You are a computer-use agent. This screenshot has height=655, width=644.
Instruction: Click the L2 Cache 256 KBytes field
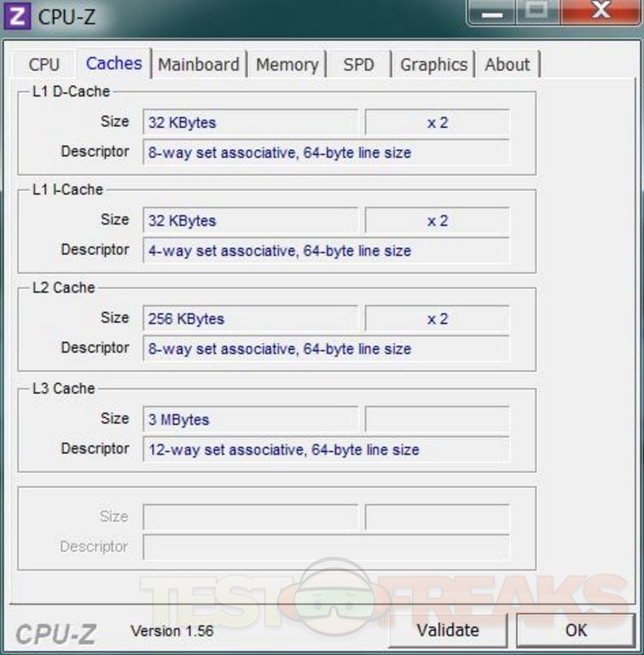click(x=250, y=319)
